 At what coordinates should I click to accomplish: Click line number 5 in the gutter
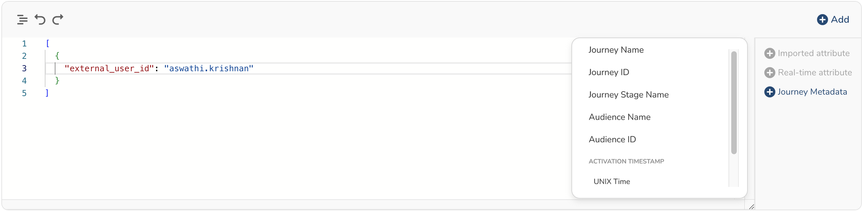click(24, 93)
